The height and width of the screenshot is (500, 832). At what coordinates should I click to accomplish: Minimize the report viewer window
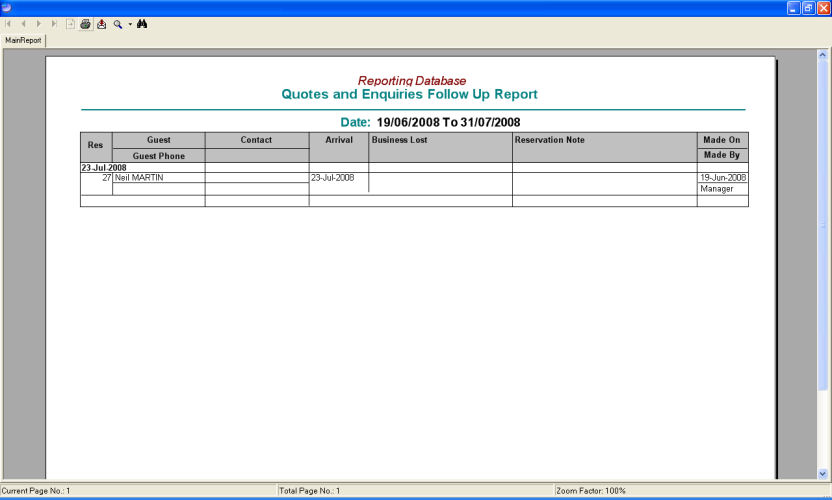pos(793,8)
